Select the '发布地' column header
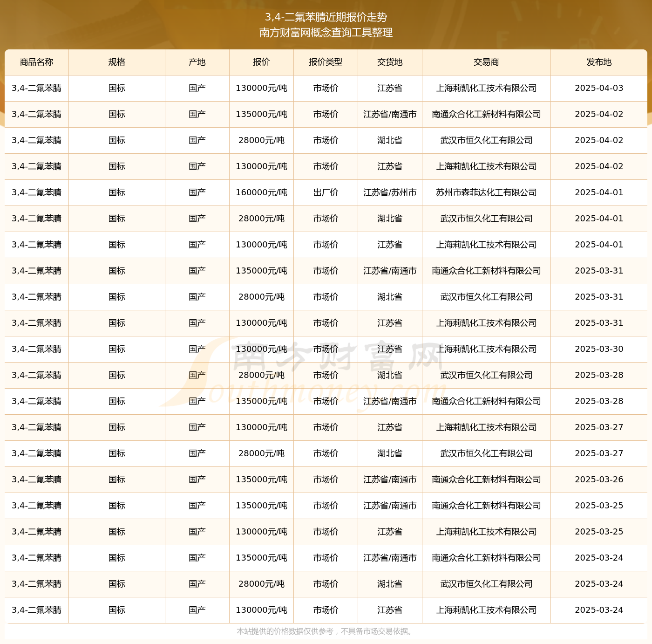652x644 pixels. pos(599,62)
